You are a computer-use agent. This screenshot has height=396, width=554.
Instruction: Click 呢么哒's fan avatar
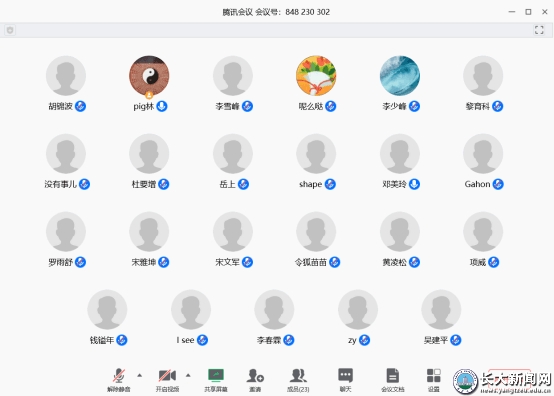[316, 76]
